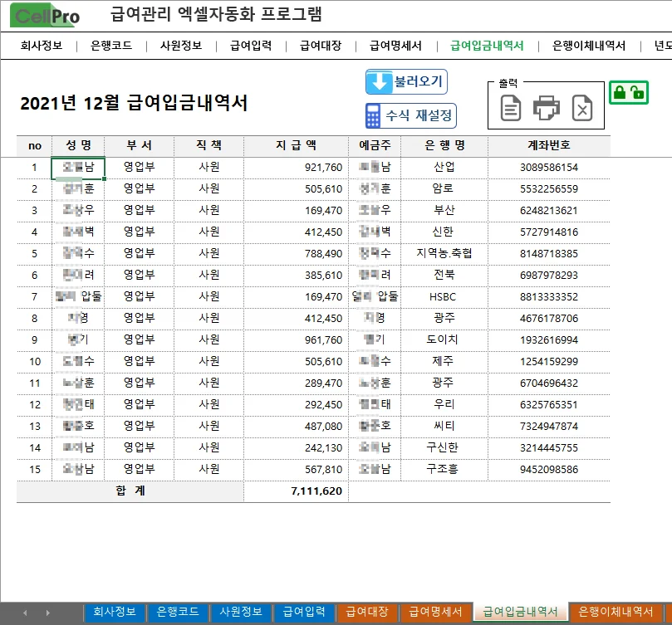Select bank name cell 산업
The width and height of the screenshot is (672, 625).
tap(444, 168)
